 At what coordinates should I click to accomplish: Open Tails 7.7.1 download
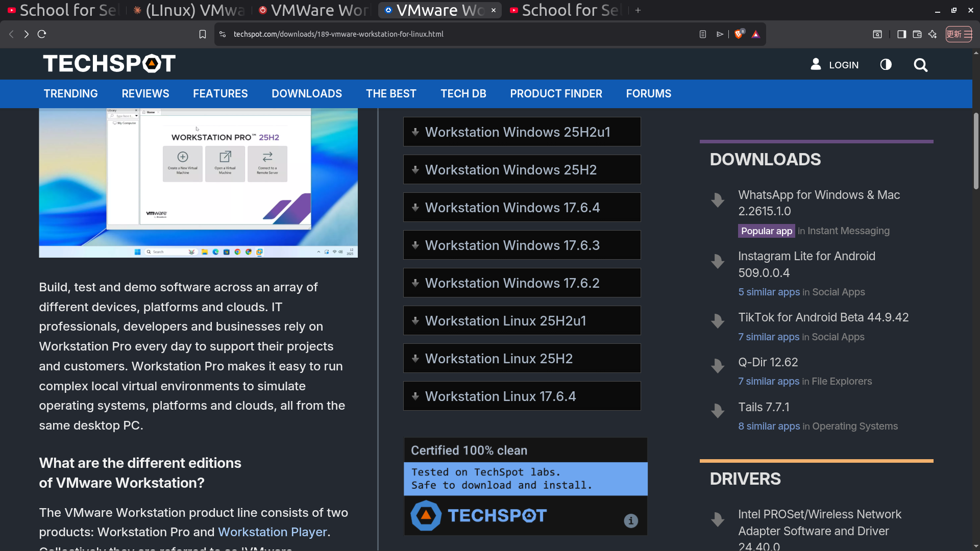[764, 407]
